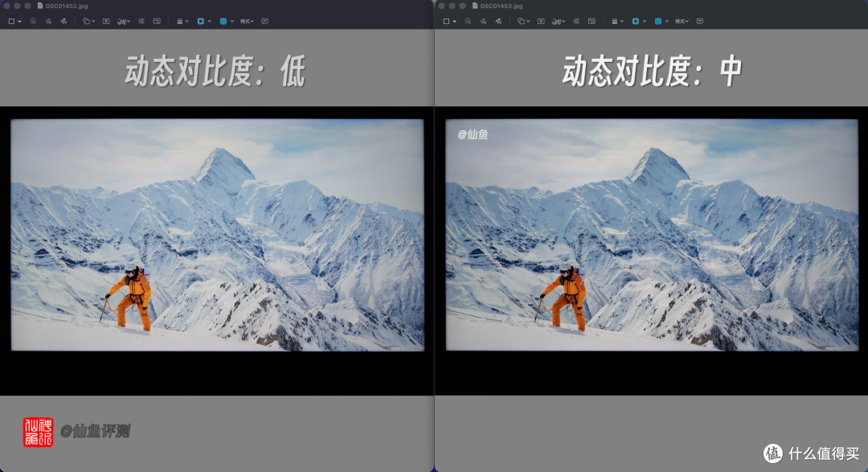Open Border Color picker in DSC01452.jpg window

(x=204, y=21)
